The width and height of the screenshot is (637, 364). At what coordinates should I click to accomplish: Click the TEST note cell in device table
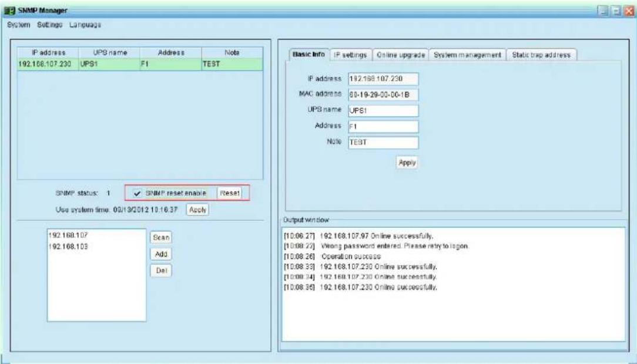[x=232, y=64]
